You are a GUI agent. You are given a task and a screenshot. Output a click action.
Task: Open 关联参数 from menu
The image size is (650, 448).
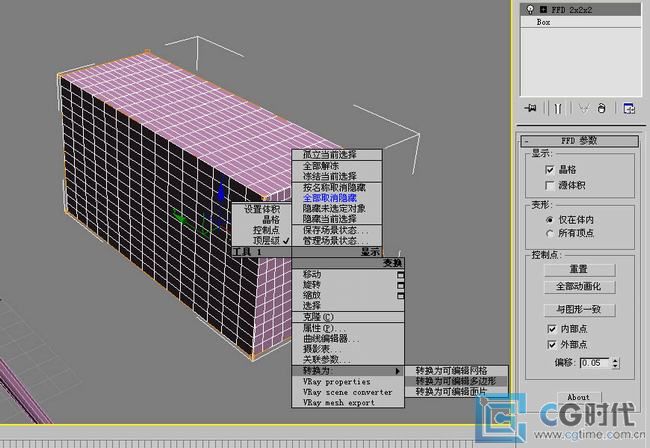[348, 360]
